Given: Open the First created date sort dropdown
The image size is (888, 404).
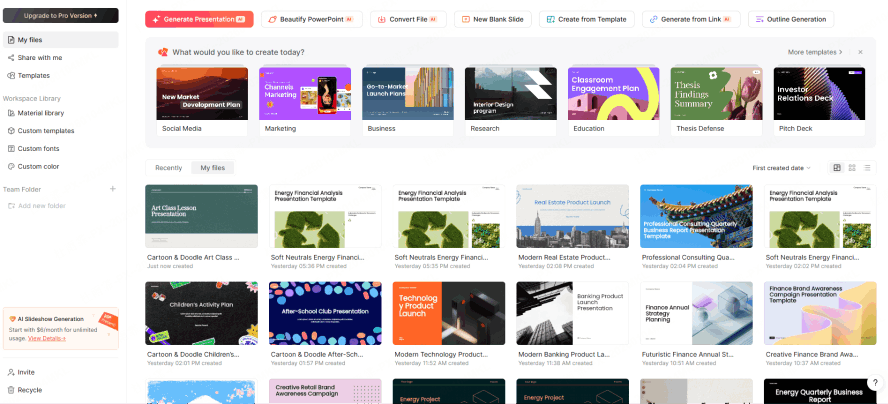Looking at the screenshot, I should tap(782, 168).
